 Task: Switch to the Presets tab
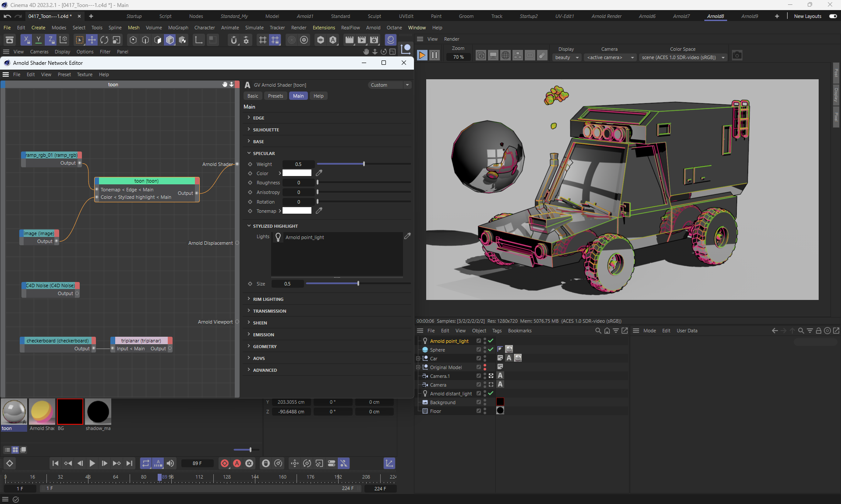[276, 96]
